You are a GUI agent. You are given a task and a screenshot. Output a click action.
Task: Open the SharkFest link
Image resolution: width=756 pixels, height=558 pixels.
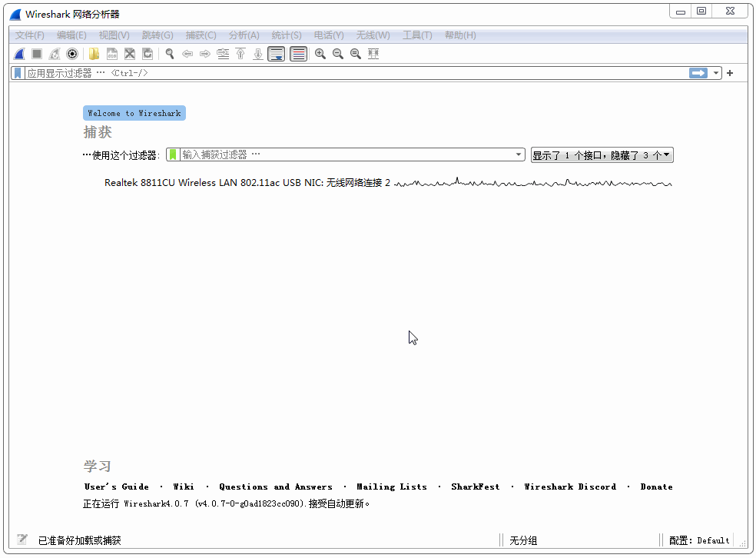[x=475, y=487]
